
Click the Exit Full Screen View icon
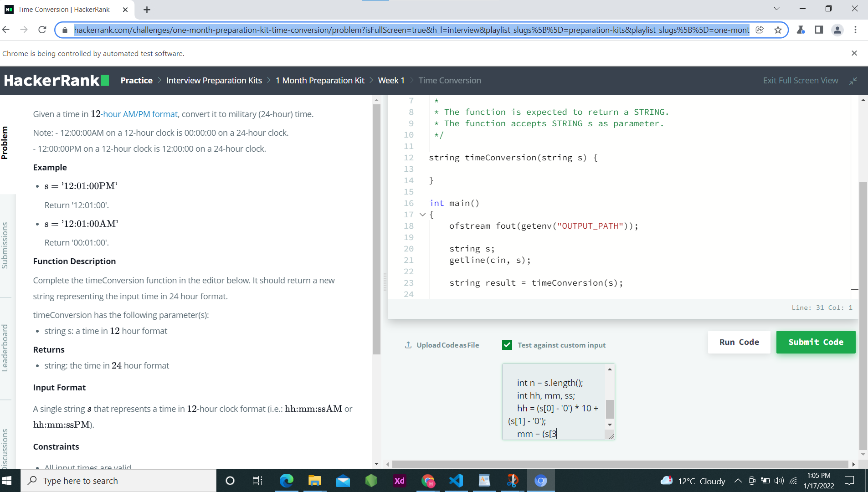854,81
